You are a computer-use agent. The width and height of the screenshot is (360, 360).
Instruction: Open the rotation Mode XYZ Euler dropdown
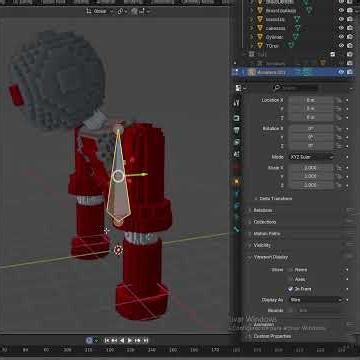(311, 157)
